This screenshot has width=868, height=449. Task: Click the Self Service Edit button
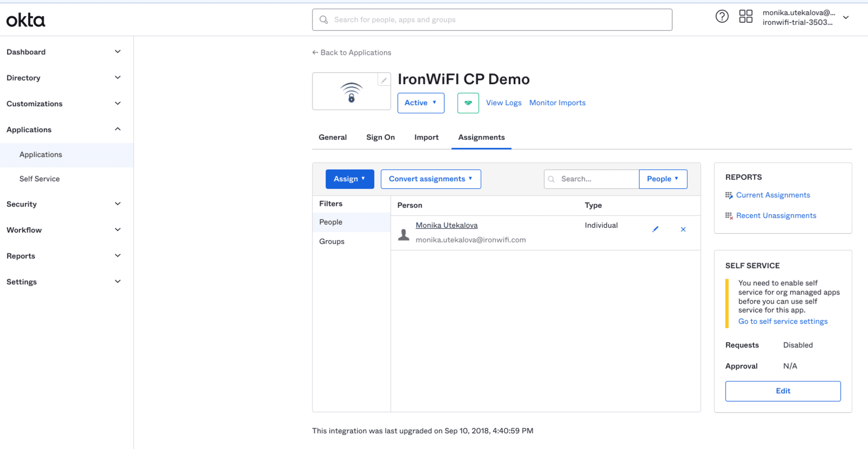point(783,391)
